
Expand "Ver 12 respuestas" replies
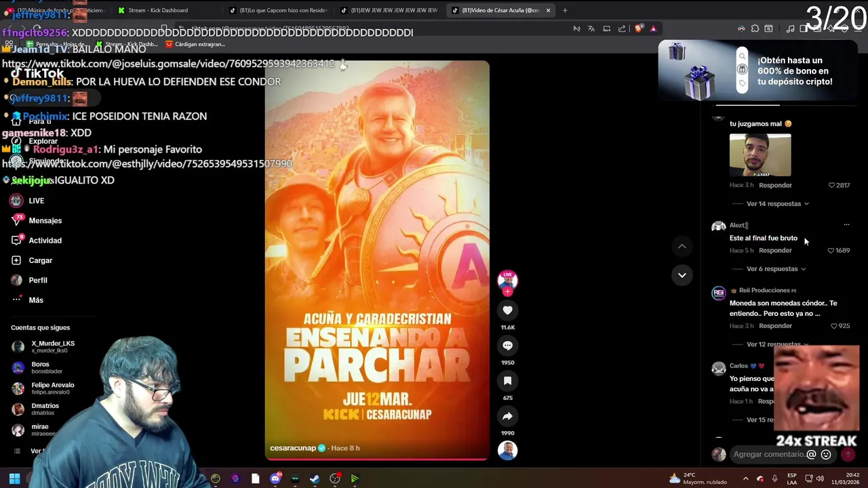(x=777, y=344)
